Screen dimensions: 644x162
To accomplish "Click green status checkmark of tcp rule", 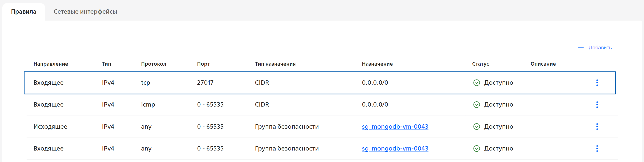I will coord(477,83).
